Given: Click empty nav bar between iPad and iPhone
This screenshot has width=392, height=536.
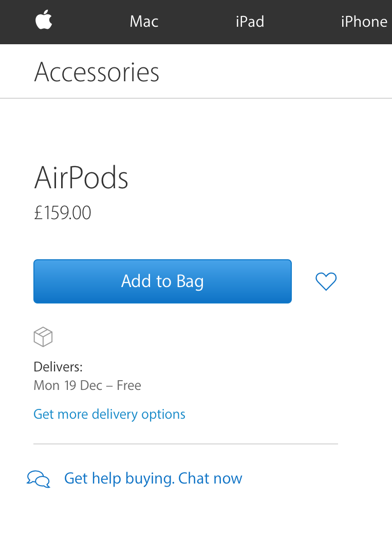Looking at the screenshot, I should (303, 22).
